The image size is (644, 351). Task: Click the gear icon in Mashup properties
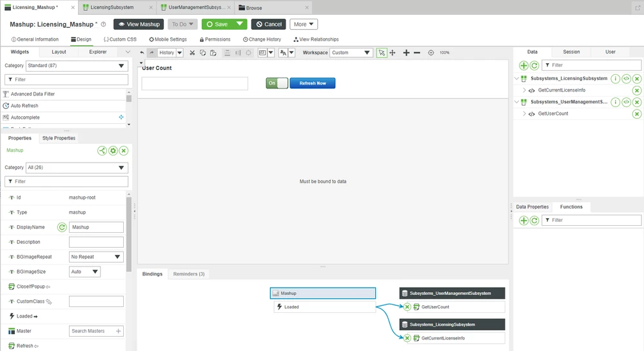[113, 151]
